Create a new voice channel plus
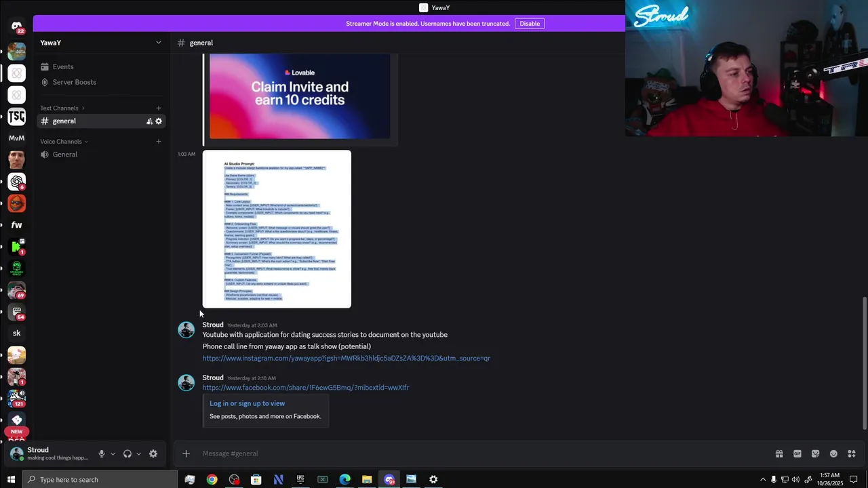 159,142
